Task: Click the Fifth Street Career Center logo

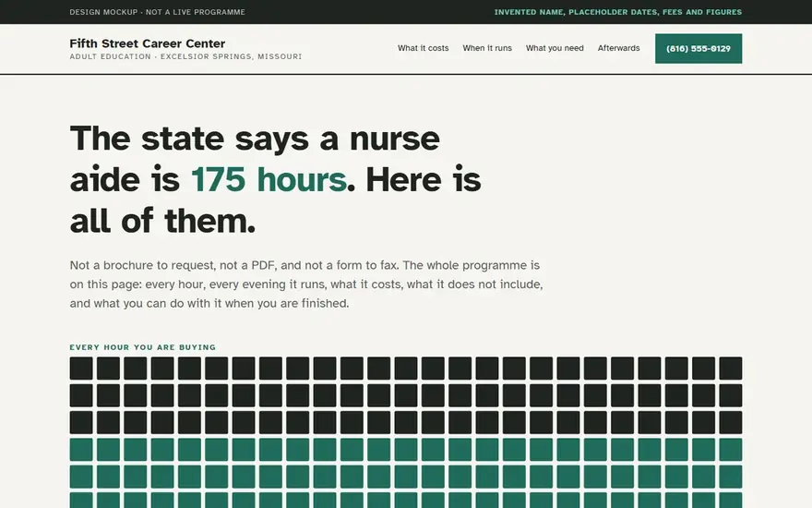Action: coord(148,43)
